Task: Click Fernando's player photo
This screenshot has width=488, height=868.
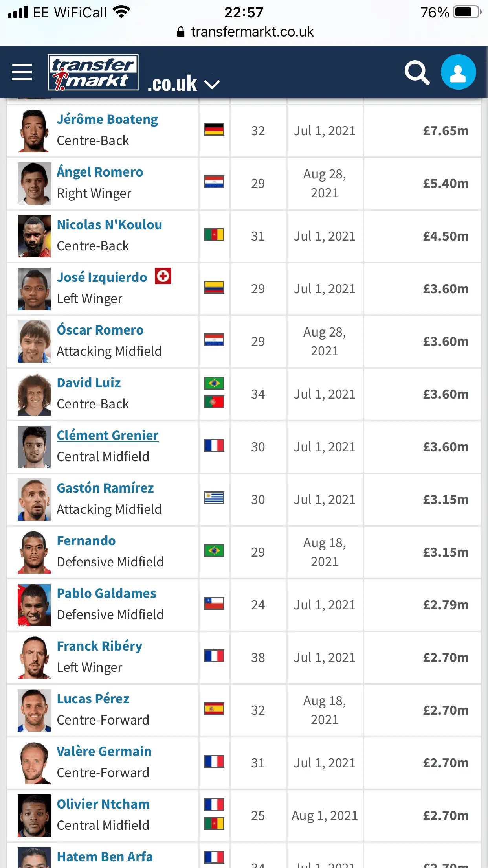Action: [34, 552]
